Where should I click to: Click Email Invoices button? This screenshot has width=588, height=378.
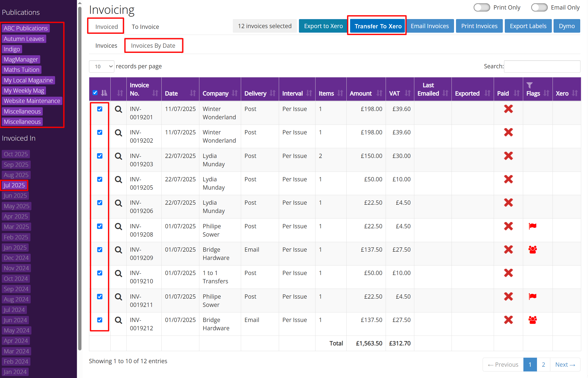430,26
